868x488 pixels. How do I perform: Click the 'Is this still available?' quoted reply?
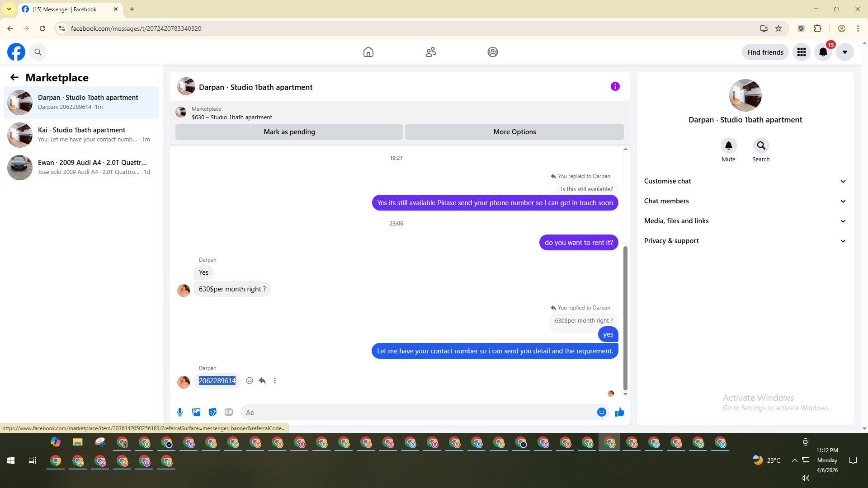click(587, 189)
